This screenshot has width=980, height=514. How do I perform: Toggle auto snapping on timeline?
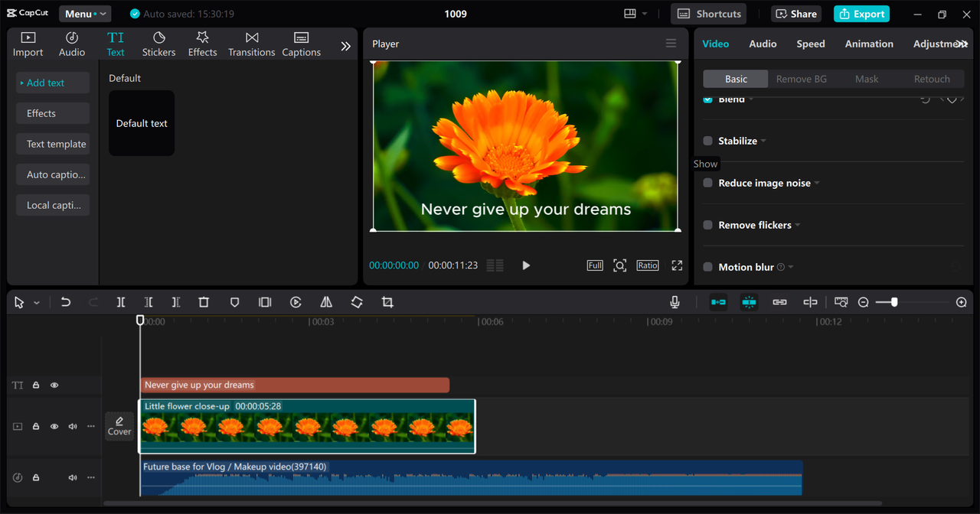pyautogui.click(x=749, y=302)
